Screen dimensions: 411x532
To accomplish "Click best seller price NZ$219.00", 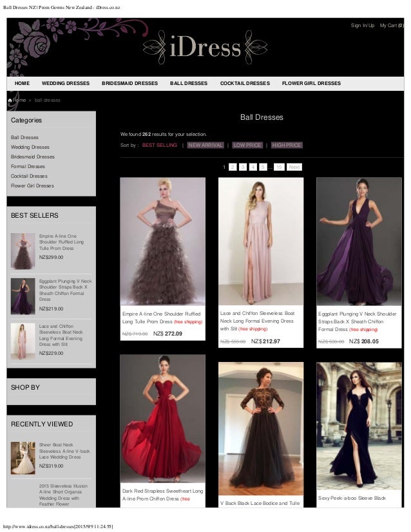I will pyautogui.click(x=51, y=309).
